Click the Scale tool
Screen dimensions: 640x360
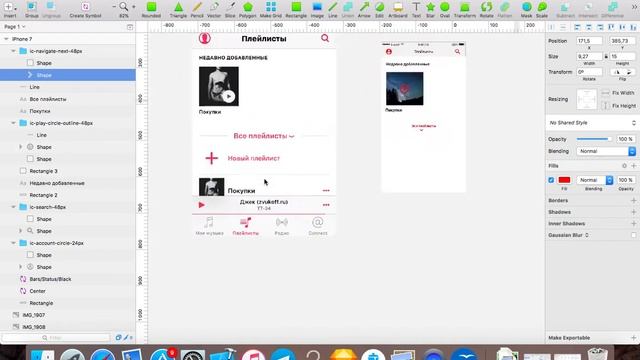[542, 9]
